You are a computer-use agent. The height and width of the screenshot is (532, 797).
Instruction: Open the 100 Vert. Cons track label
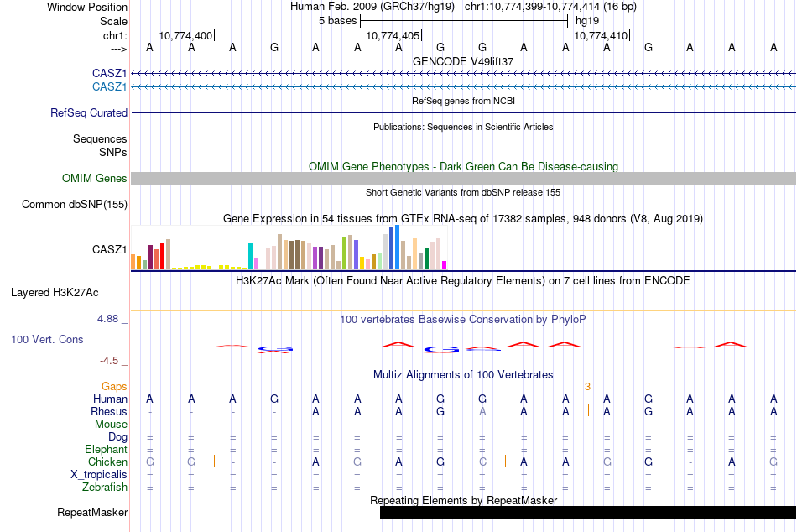coord(47,339)
